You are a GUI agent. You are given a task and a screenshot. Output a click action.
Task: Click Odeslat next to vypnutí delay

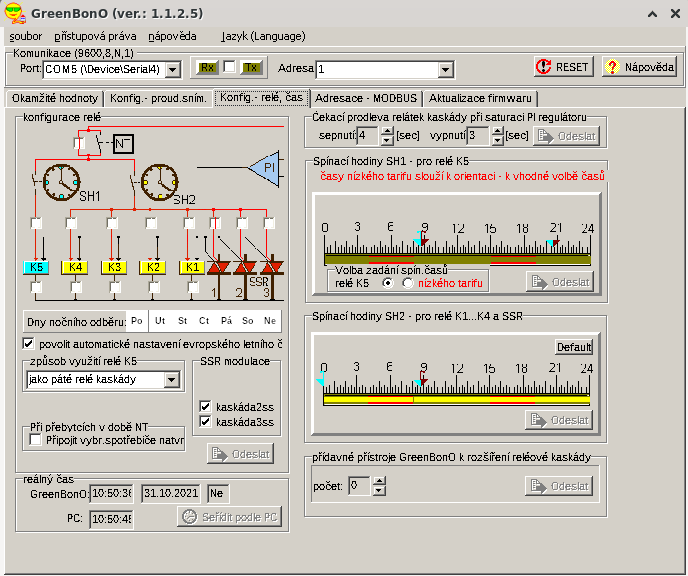tap(566, 136)
